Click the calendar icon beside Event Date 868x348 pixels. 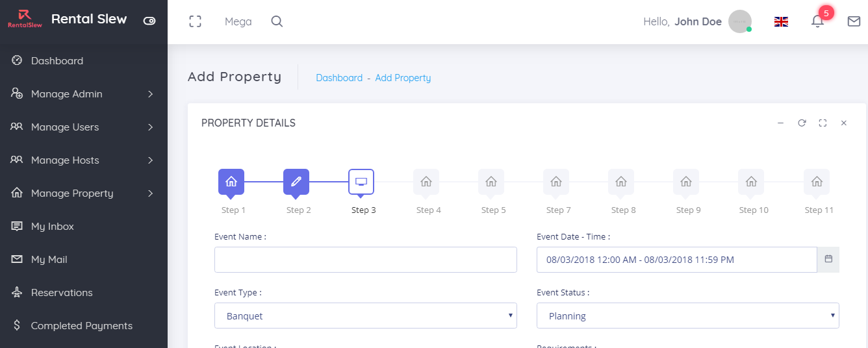pos(828,259)
